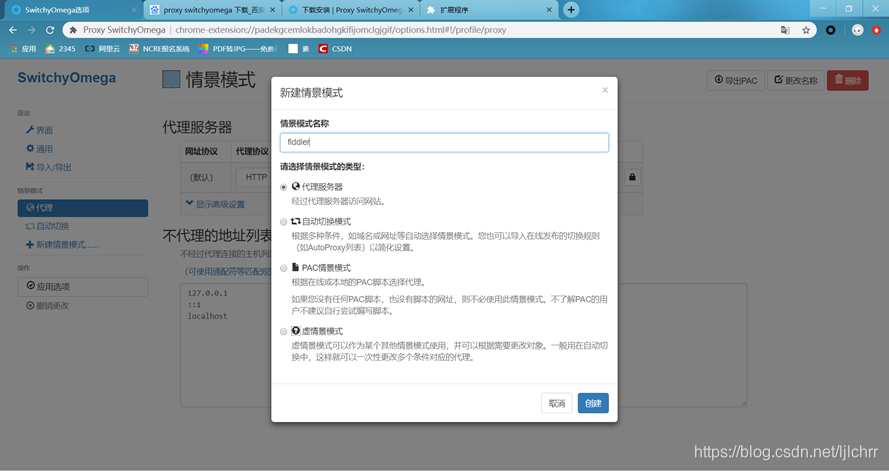Click the 取消 button in dialog
The image size is (889, 471).
click(x=557, y=403)
